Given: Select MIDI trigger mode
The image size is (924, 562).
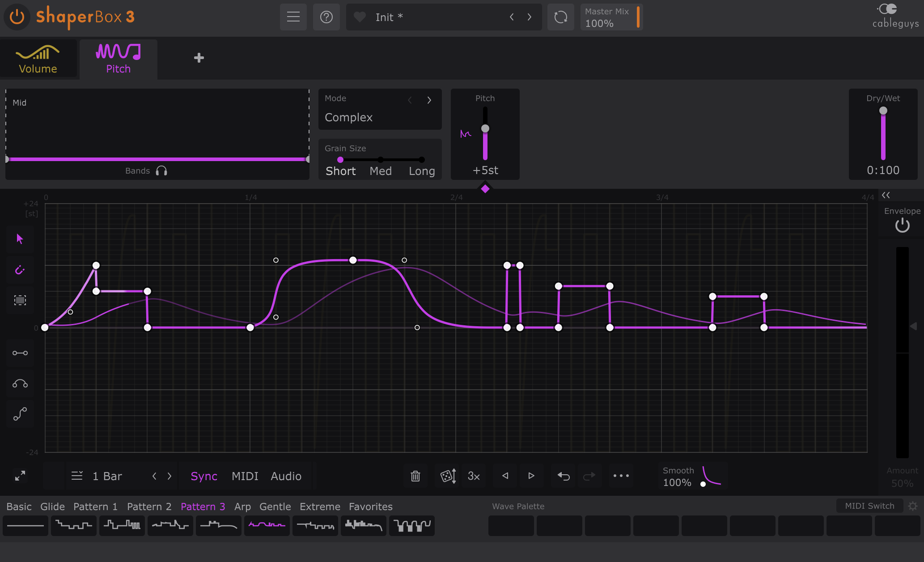Looking at the screenshot, I should coord(245,476).
